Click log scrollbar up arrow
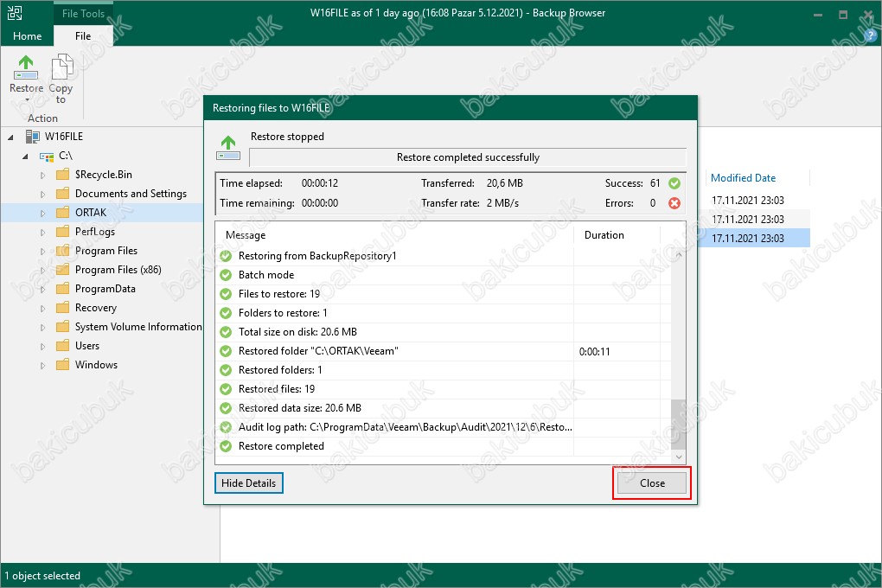Viewport: 882px width, 588px height. (679, 255)
